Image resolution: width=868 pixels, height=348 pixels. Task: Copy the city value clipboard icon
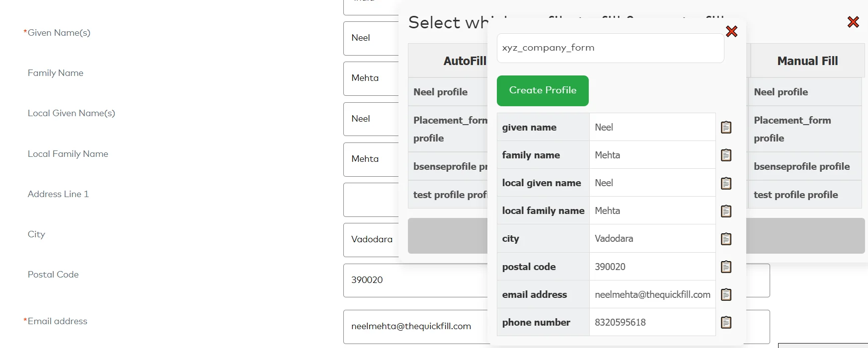[x=726, y=239]
